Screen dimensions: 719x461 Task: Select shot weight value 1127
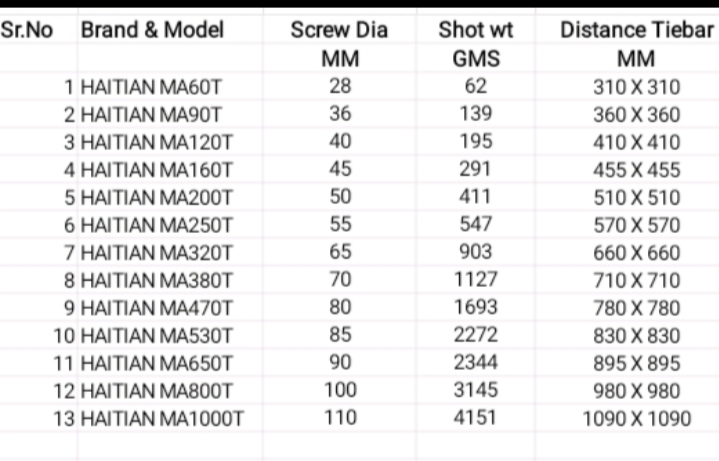point(475,279)
